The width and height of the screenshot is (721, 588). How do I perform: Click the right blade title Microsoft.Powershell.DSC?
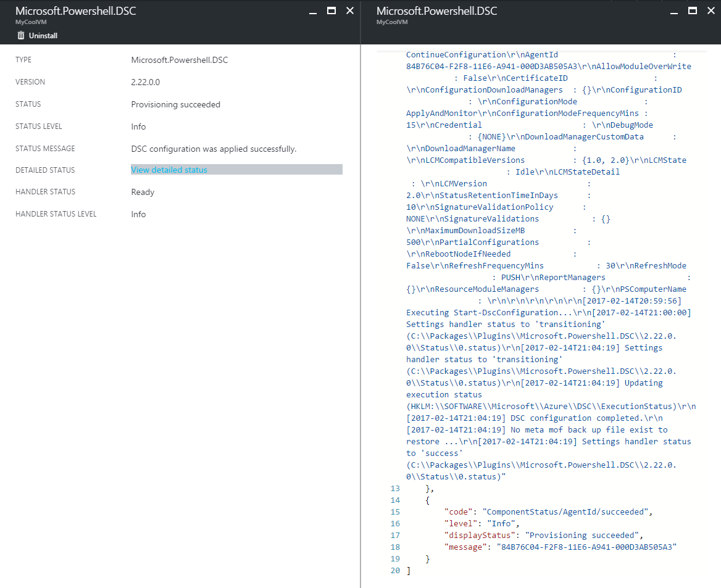click(436, 11)
